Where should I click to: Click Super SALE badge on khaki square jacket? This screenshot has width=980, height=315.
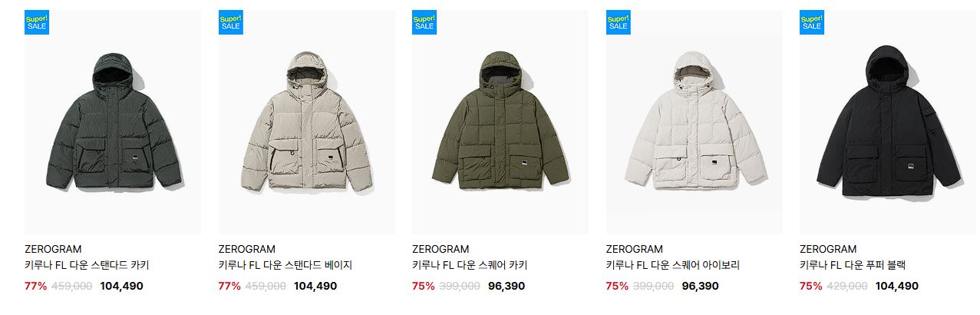click(x=424, y=22)
